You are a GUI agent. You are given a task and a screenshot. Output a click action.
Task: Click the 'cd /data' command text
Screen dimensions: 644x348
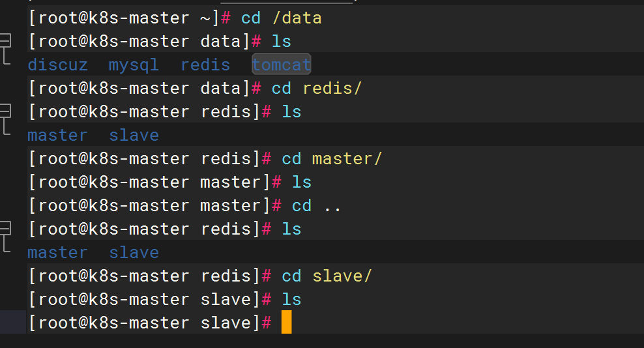282,18
